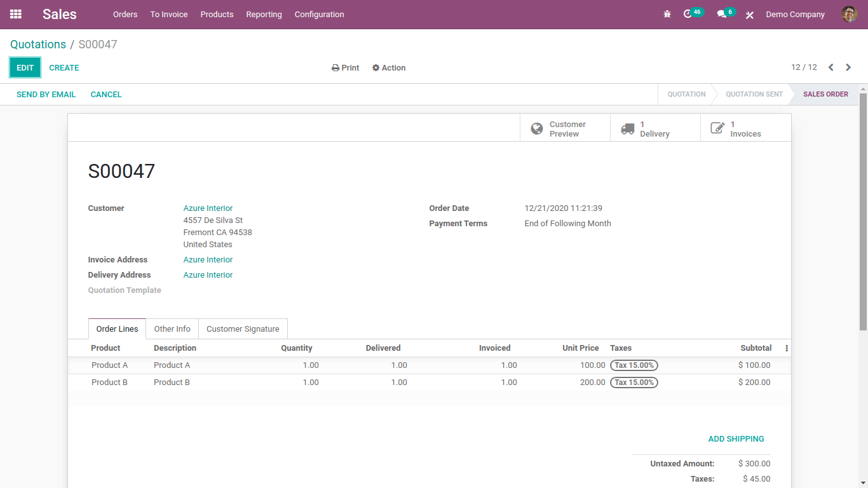Sort by Product column header
868x488 pixels.
pos(105,348)
